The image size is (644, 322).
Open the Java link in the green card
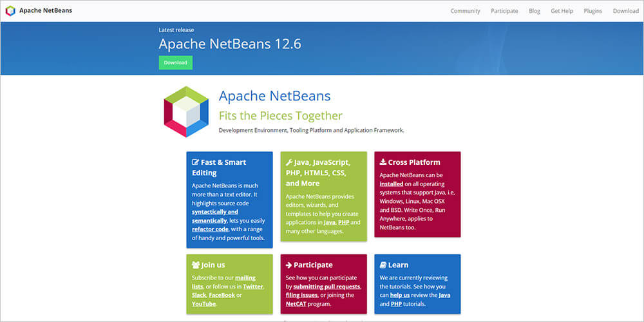[x=329, y=223]
